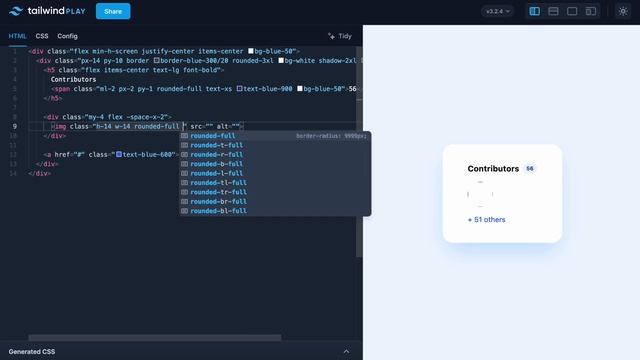Choose rounded-r-full autocomplete suggestion
The height and width of the screenshot is (360, 640).
275,155
